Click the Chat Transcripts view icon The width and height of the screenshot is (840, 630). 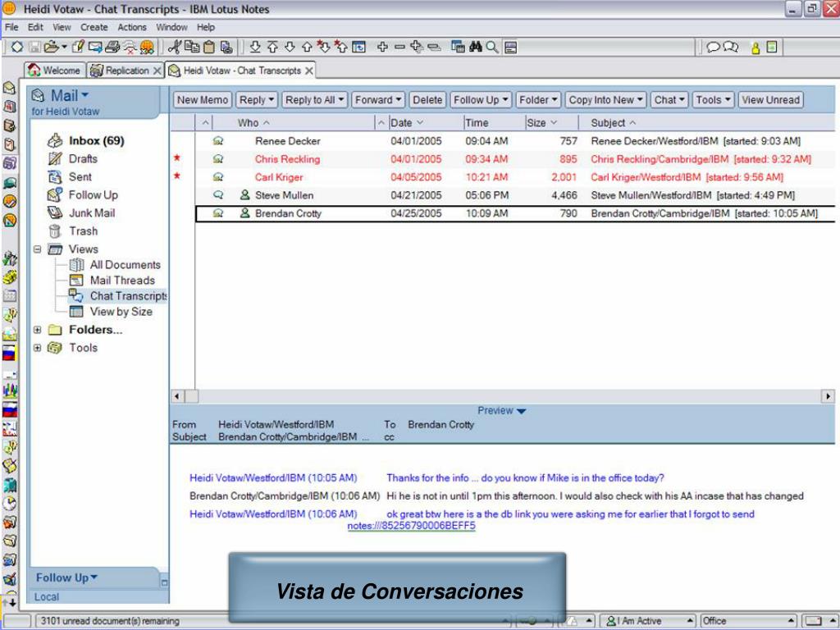[x=76, y=295]
